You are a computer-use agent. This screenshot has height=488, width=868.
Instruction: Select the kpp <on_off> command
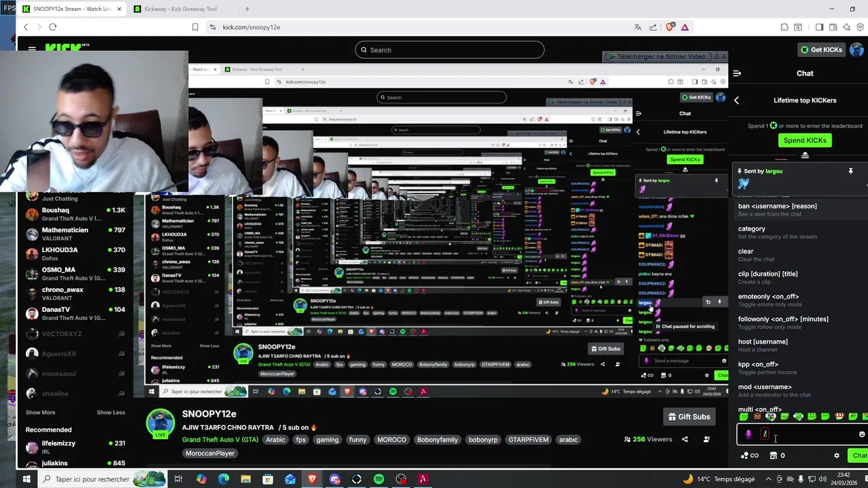click(x=799, y=368)
